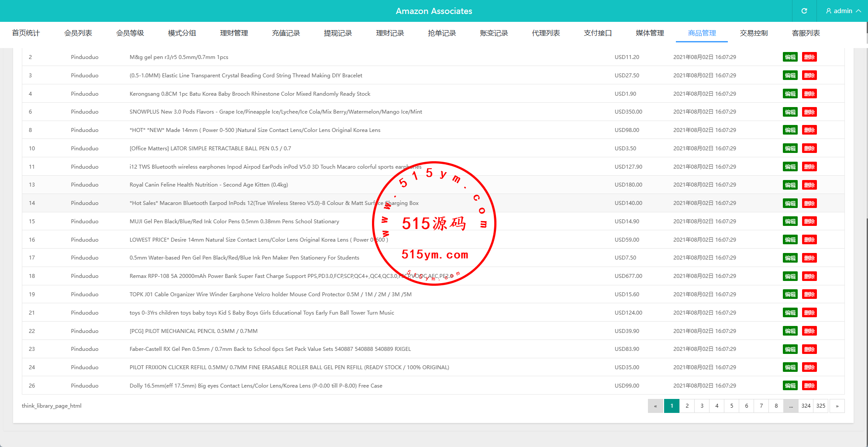Screen dimensions: 868x447
Task: Click the next page arrow »
Action: pyautogui.click(x=837, y=406)
